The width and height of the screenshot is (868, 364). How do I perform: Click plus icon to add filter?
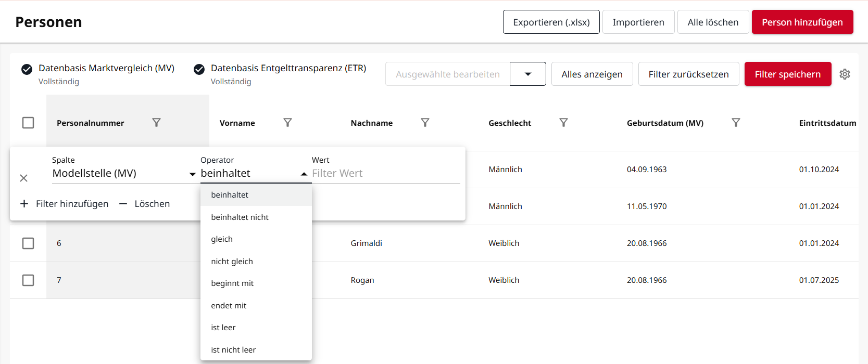point(24,204)
